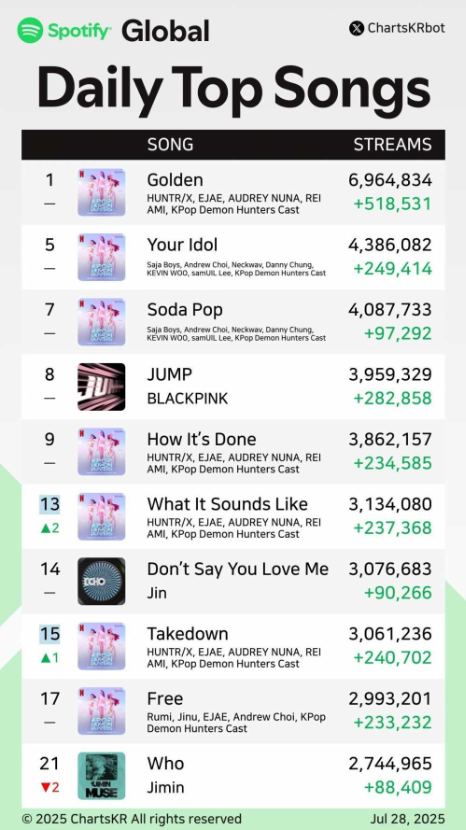Select the Don't Say You Love Me title
This screenshot has height=830, width=466.
click(x=238, y=569)
